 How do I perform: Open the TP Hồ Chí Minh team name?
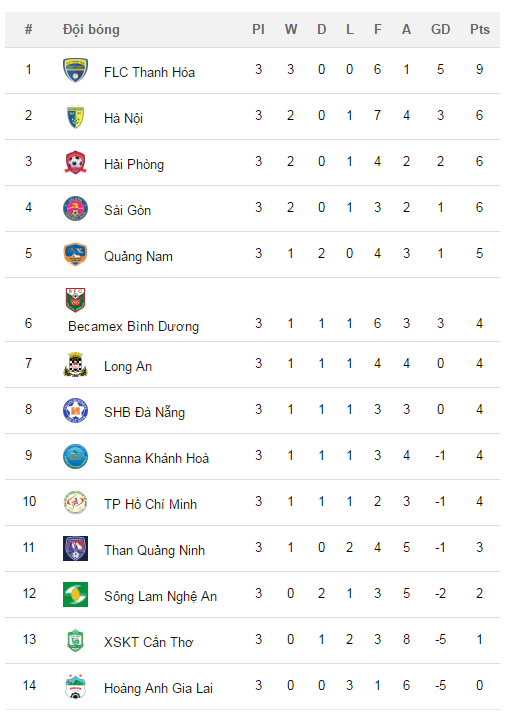coord(150,504)
